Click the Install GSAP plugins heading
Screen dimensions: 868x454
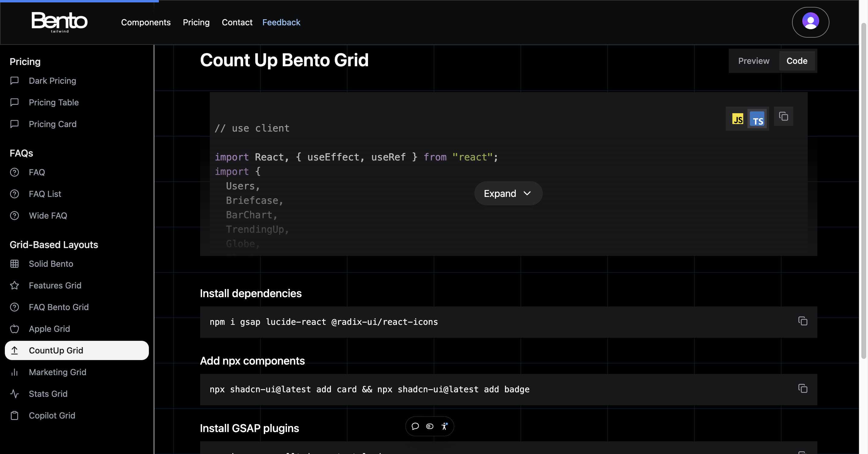pyautogui.click(x=249, y=428)
